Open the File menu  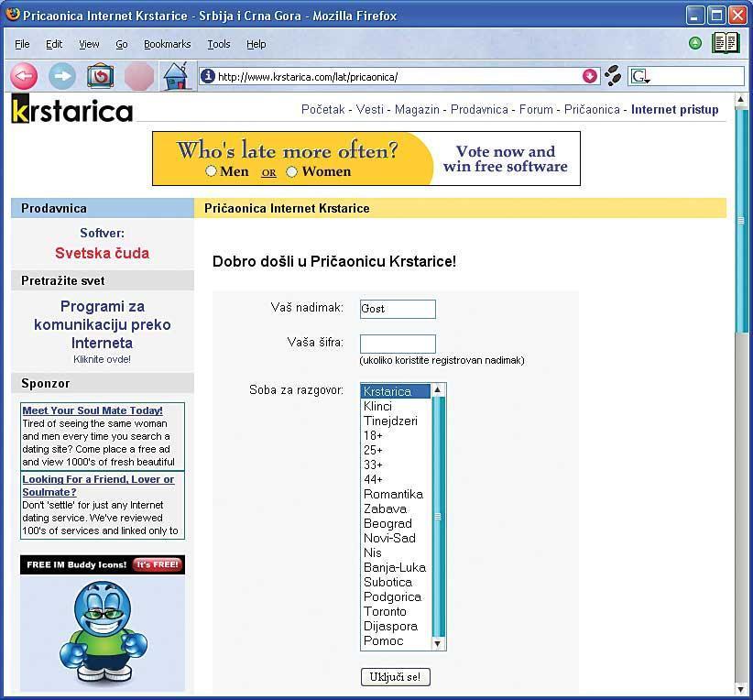point(22,44)
